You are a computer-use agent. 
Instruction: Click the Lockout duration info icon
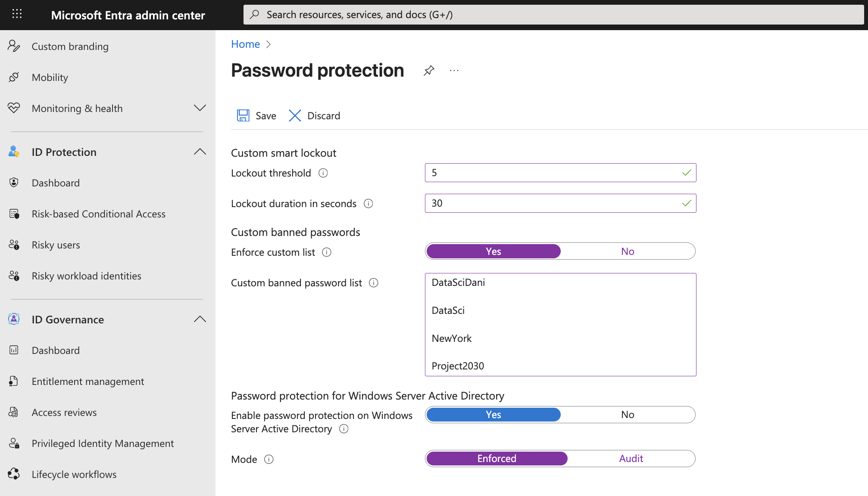(x=368, y=204)
